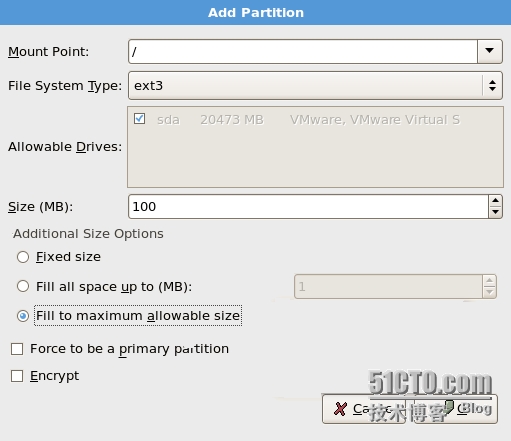511x441 pixels.
Task: Select the sda 20473 MB drive row
Action: click(315, 119)
